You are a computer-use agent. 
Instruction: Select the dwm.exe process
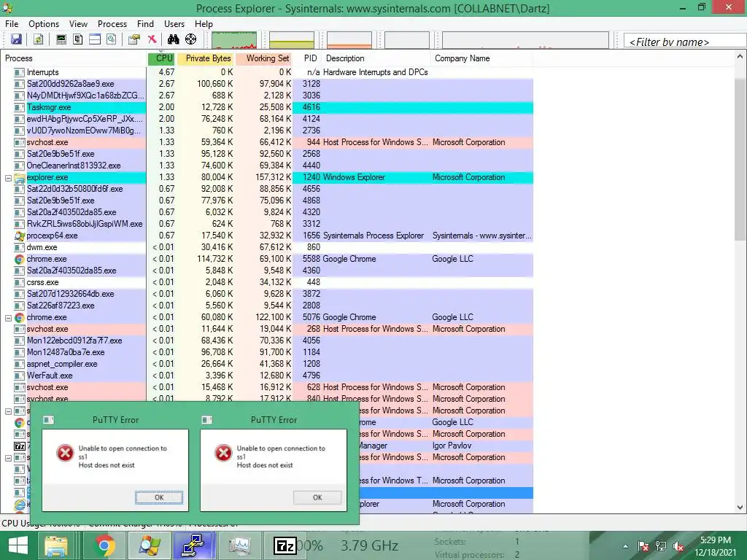[x=267, y=248]
